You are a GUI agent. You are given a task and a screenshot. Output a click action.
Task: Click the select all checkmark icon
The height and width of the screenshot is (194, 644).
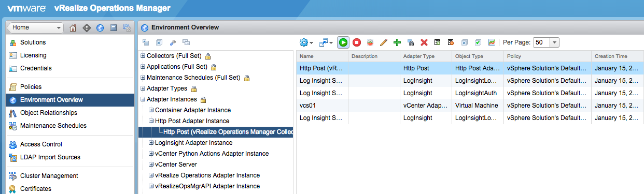(478, 42)
